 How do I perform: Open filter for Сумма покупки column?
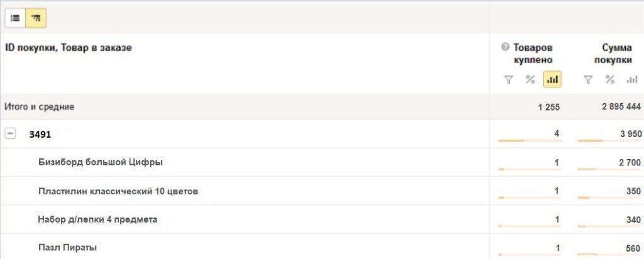click(x=588, y=80)
